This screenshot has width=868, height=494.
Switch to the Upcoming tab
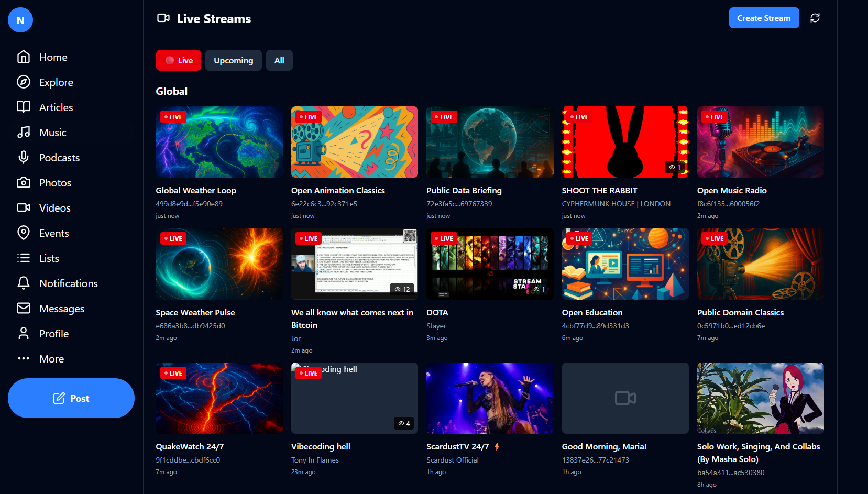[x=233, y=61]
